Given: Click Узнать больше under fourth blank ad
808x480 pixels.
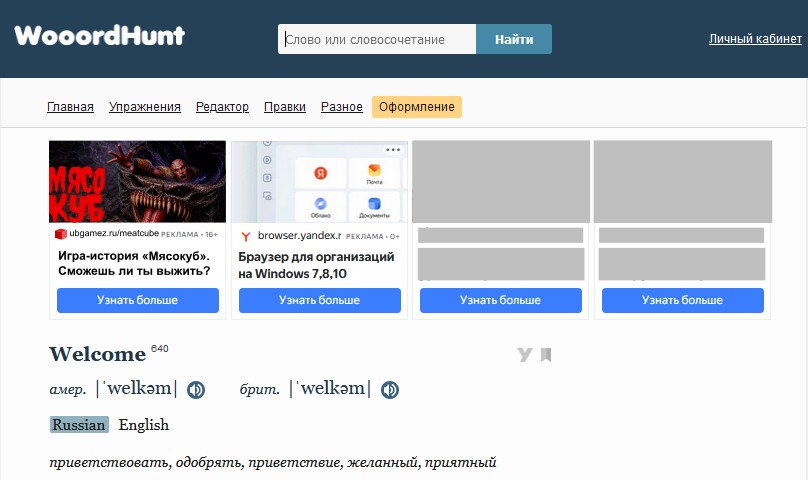Looking at the screenshot, I should click(682, 300).
